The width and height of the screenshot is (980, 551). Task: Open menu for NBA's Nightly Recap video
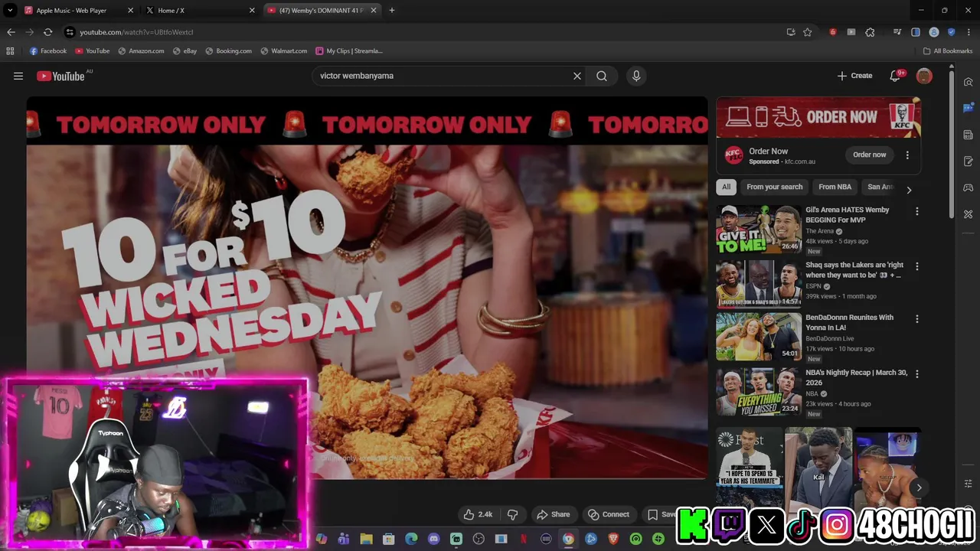click(x=917, y=373)
